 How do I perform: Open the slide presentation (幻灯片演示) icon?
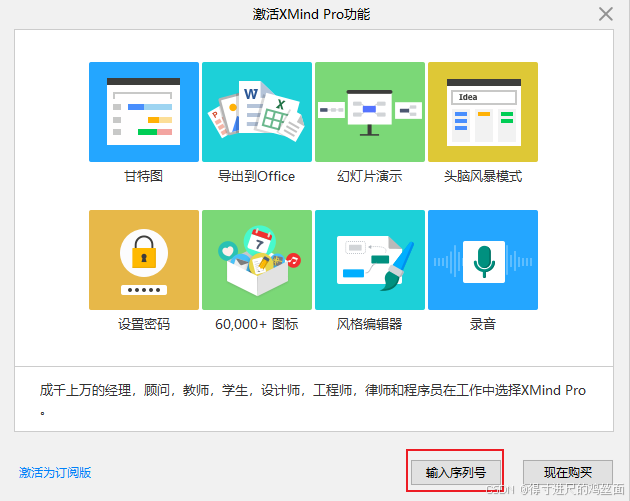370,112
